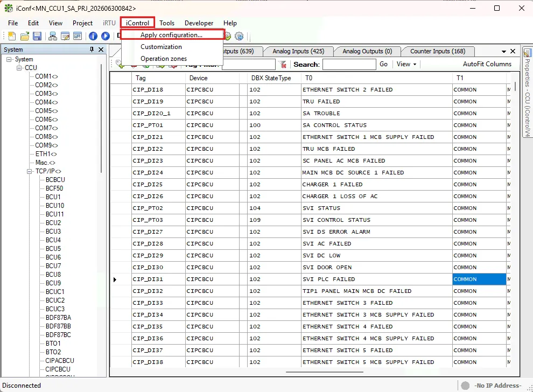The image size is (533, 392).
Task: Open the tab list dropdown arrow
Action: point(504,52)
